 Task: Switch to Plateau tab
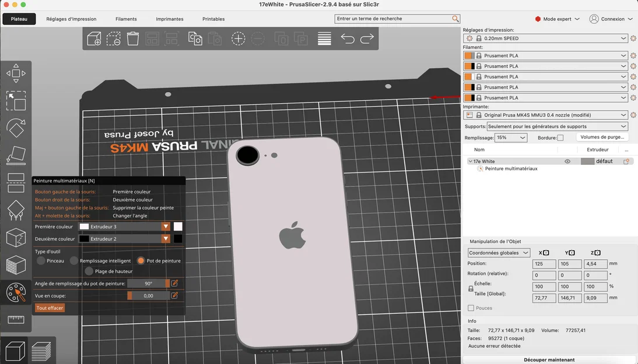pyautogui.click(x=19, y=19)
